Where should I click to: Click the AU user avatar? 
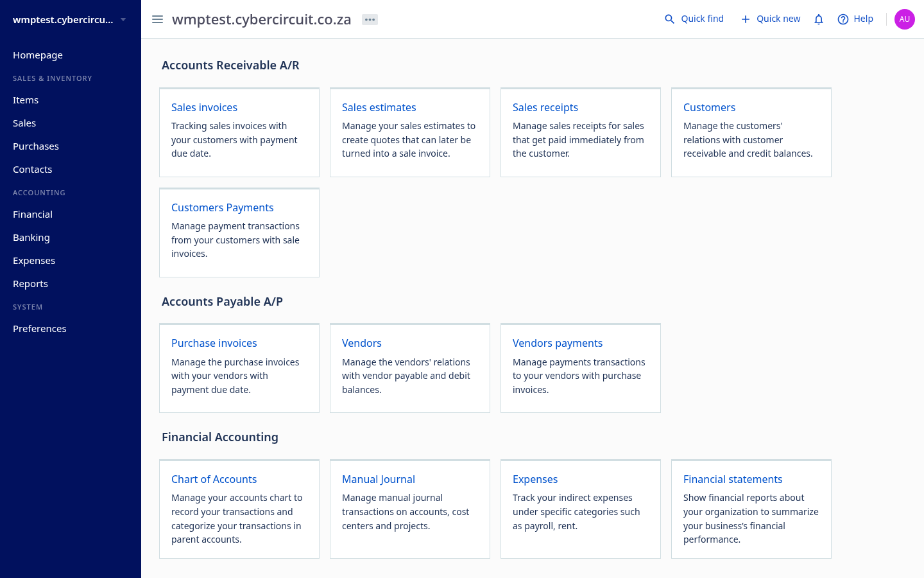click(905, 19)
